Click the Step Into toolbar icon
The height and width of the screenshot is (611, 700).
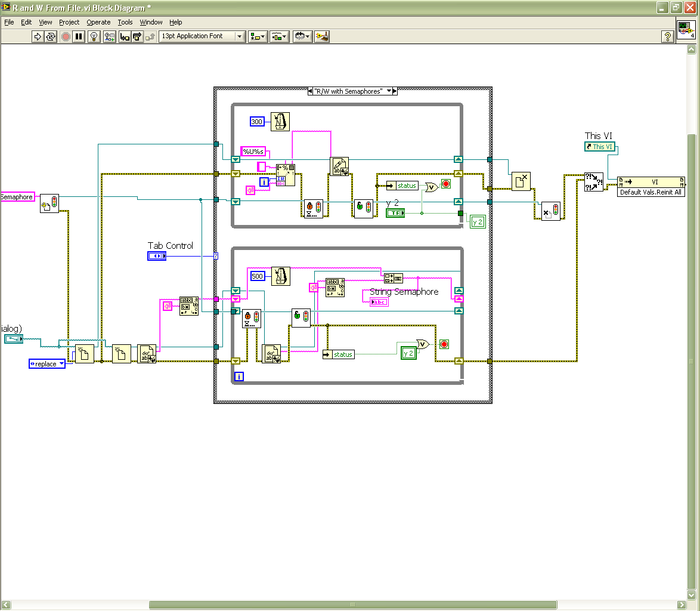coord(125,36)
